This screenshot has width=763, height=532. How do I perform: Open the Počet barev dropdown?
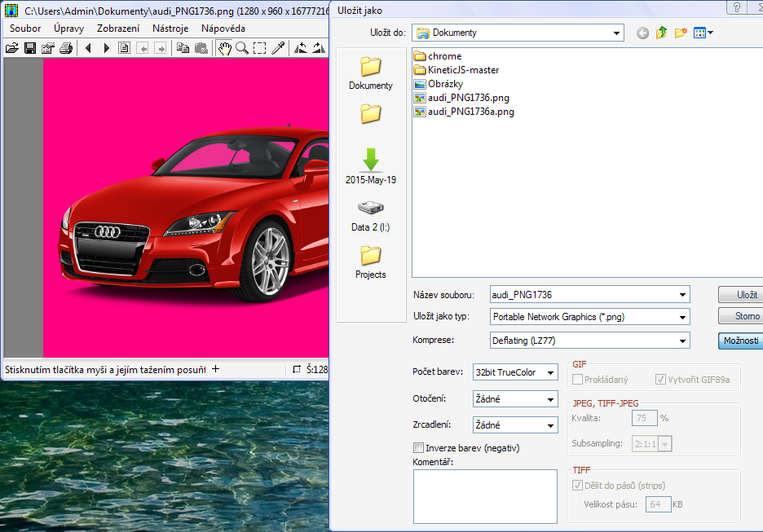coord(550,372)
